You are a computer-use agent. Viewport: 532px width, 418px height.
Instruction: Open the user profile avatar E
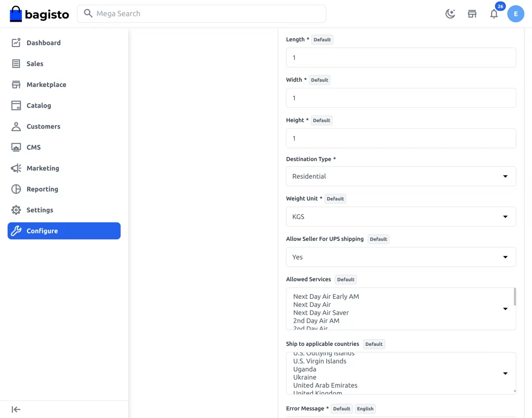516,14
